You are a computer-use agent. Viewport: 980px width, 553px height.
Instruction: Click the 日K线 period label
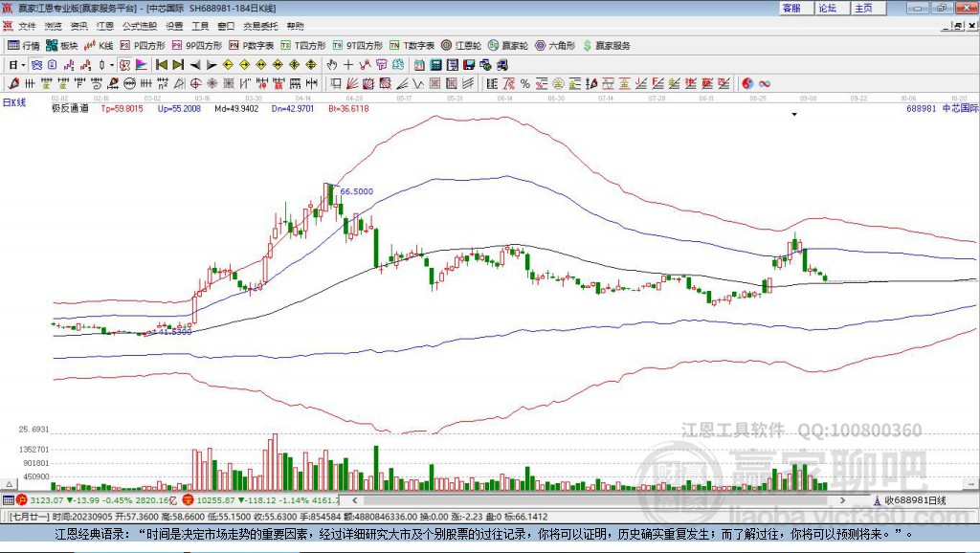click(x=13, y=102)
